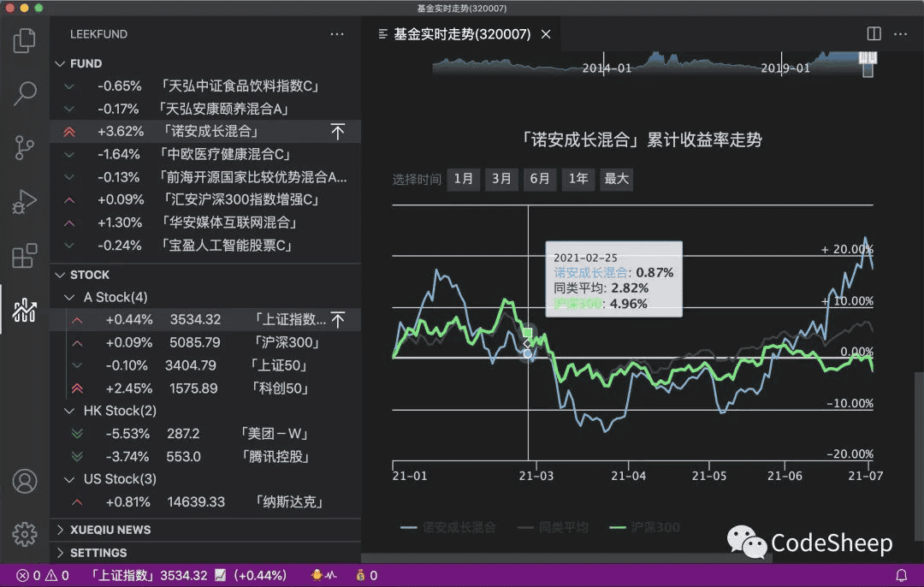
Task: Toggle 同类平均 series in chart legend
Action: pyautogui.click(x=553, y=527)
